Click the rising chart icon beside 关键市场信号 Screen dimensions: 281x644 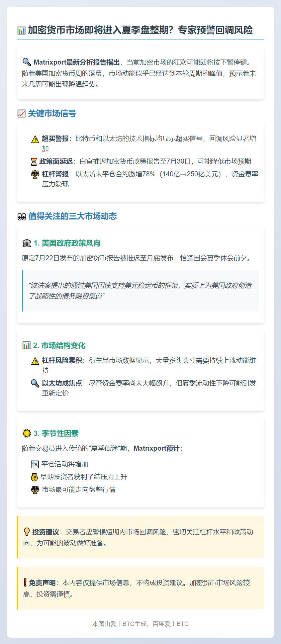[21, 114]
